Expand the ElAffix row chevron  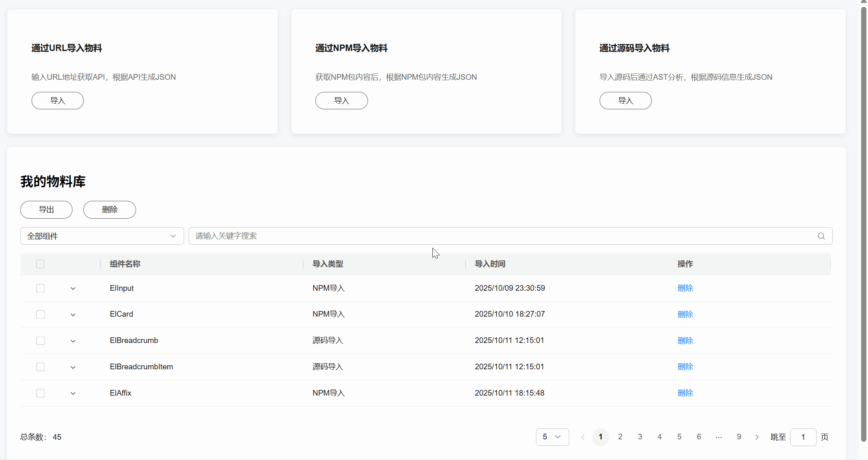coord(73,393)
